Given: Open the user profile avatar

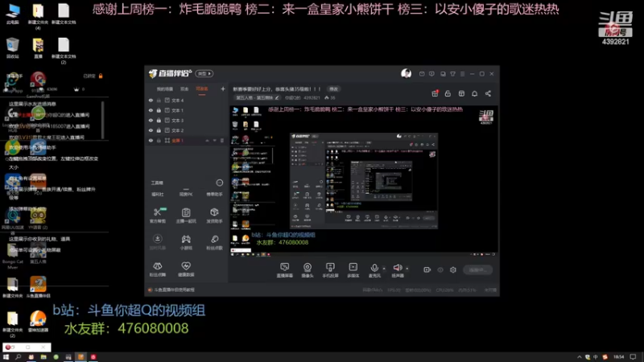Looking at the screenshot, I should (407, 73).
